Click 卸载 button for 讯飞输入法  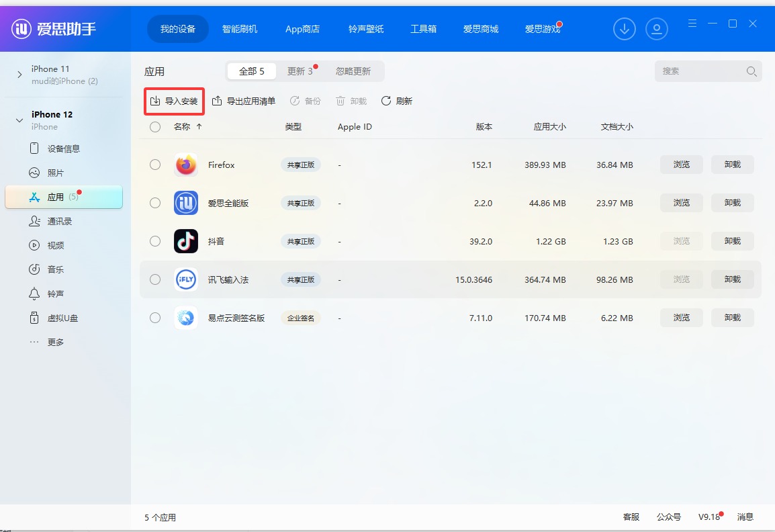point(733,279)
